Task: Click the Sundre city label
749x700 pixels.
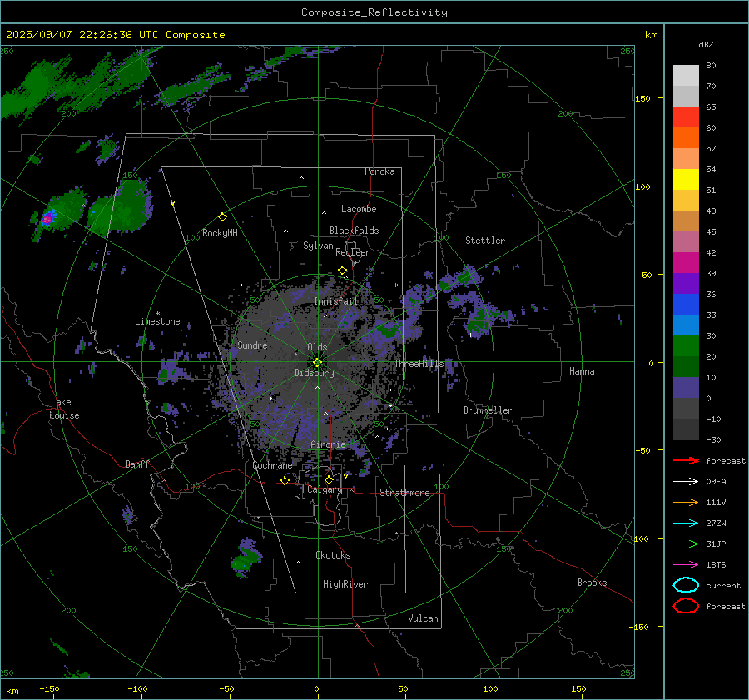Action: click(252, 345)
